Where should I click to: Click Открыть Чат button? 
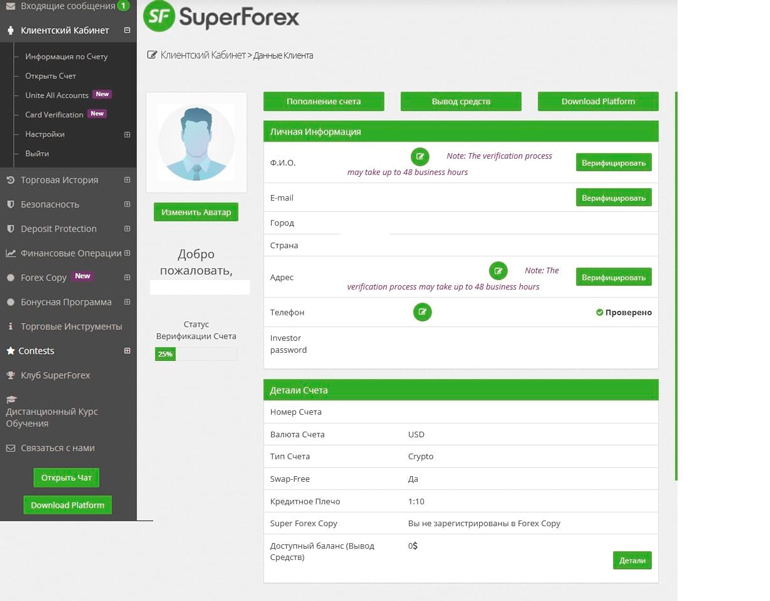tap(66, 478)
